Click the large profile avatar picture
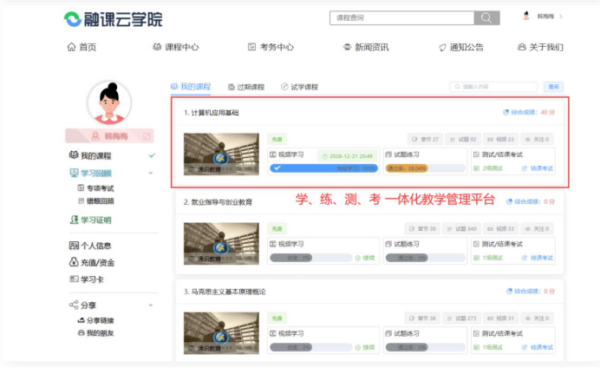The width and height of the screenshot is (600, 368). tap(109, 103)
